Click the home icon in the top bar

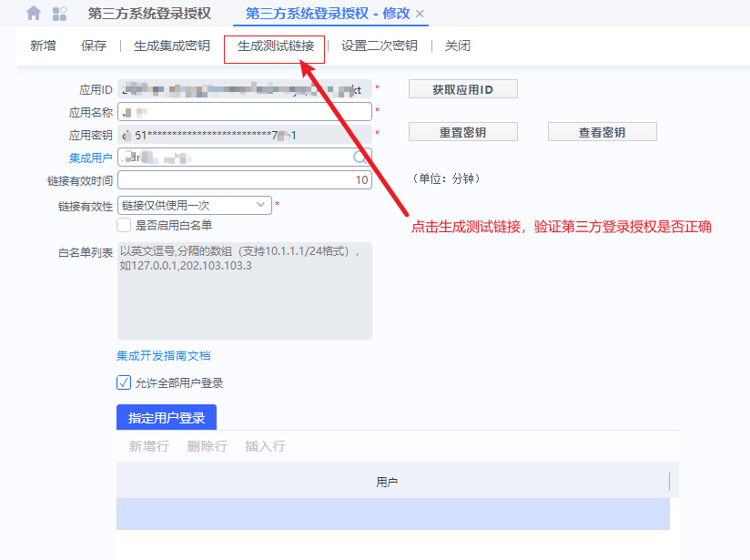point(34,14)
